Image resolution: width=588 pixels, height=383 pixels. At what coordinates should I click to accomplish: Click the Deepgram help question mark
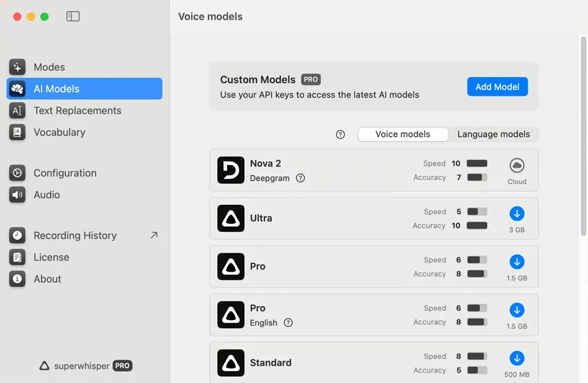[300, 178]
